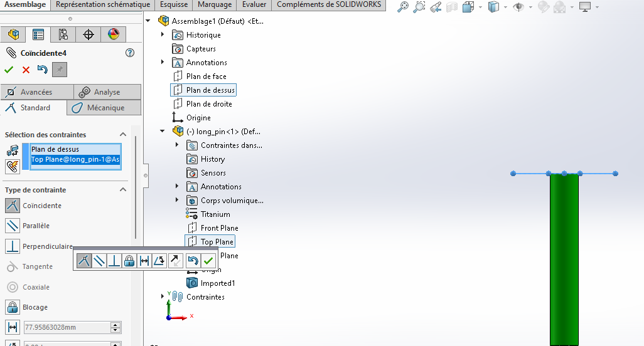Viewport: 644px width, 346px height.
Task: Switch to the Esquisse ribbon tab
Action: point(174,5)
